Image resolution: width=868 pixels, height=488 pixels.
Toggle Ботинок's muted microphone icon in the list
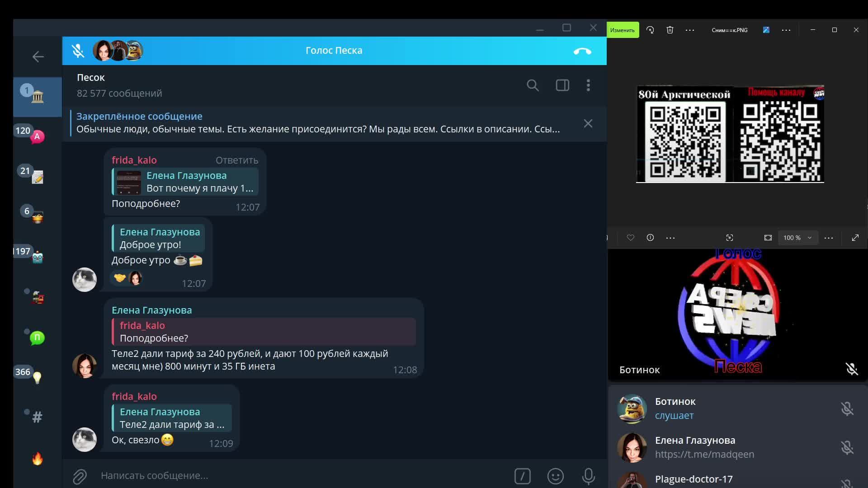tap(847, 408)
